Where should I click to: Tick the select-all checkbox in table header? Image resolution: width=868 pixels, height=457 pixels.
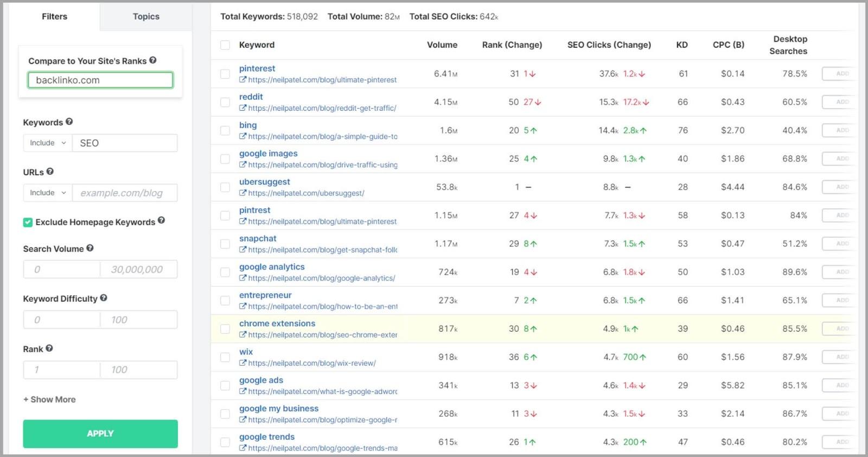click(225, 45)
